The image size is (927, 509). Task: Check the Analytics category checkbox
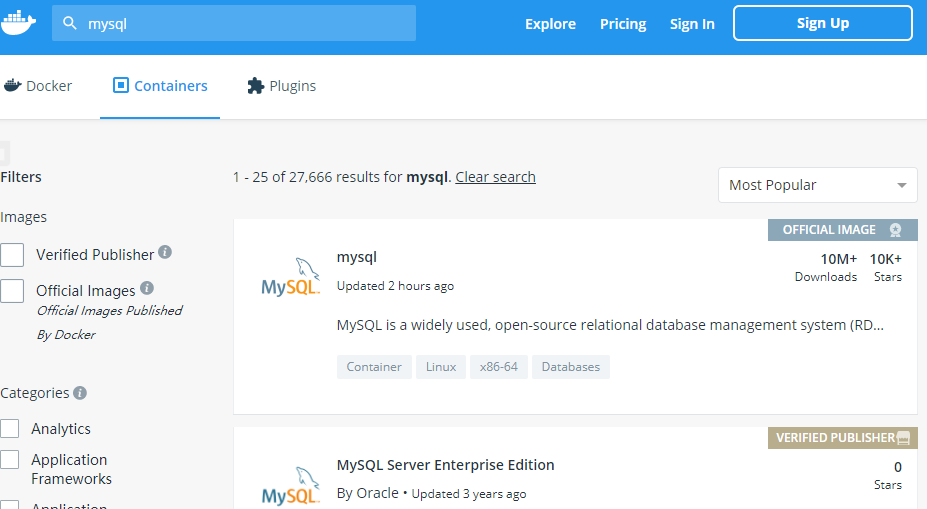click(9, 429)
